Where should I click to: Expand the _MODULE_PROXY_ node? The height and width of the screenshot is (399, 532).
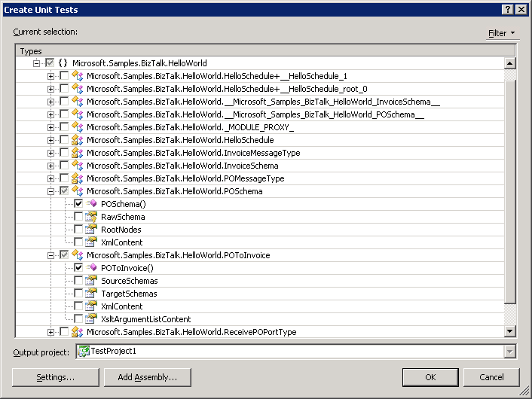point(50,127)
